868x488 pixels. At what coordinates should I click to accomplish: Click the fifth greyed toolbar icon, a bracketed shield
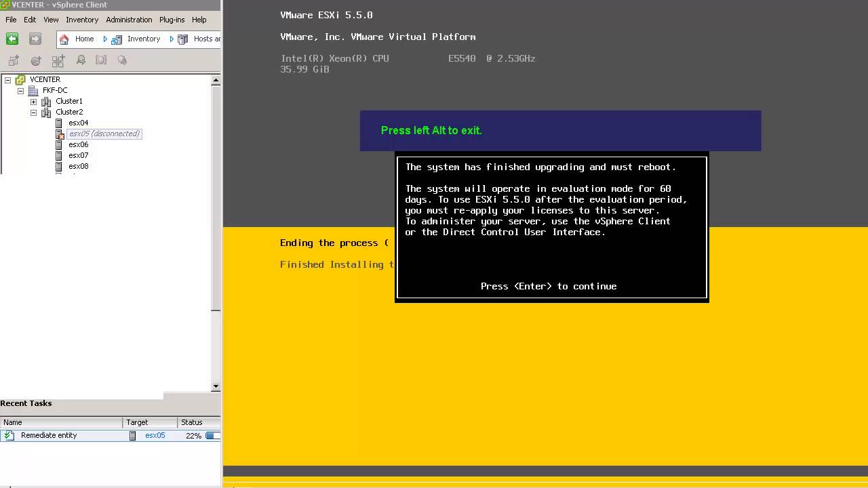(x=101, y=60)
